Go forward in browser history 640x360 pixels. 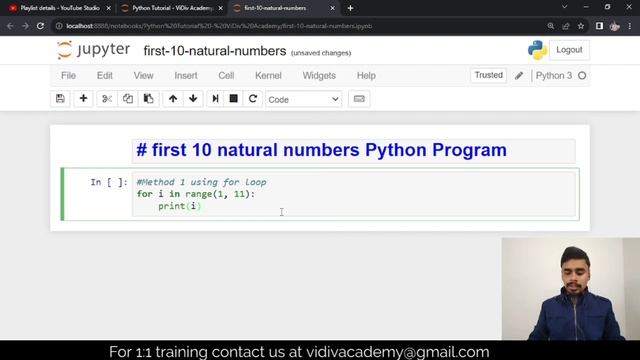click(x=25, y=26)
